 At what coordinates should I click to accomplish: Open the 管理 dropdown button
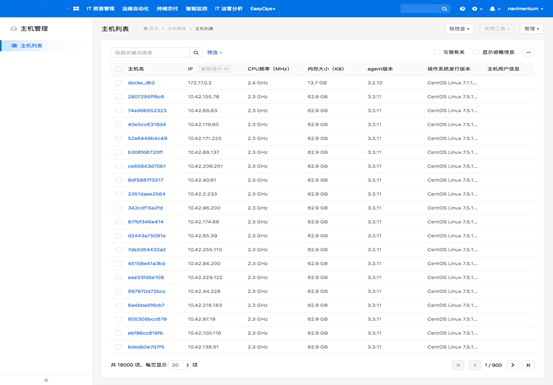click(x=532, y=29)
